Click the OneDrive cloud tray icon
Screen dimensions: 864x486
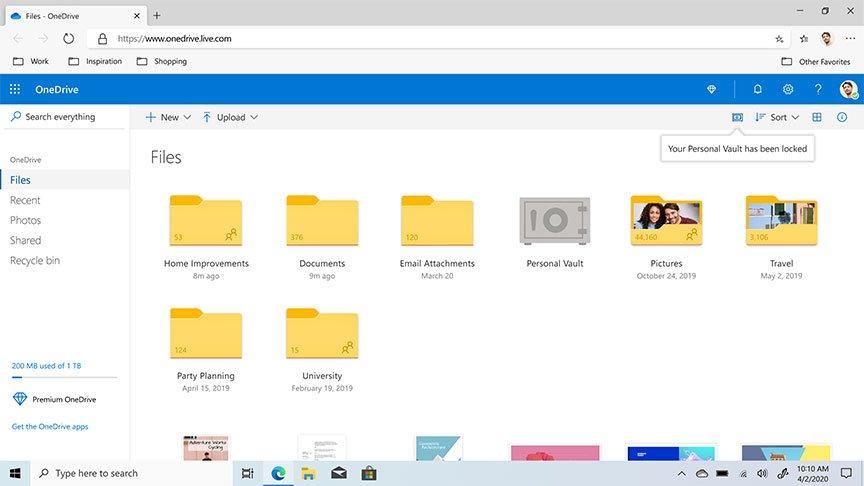click(702, 473)
